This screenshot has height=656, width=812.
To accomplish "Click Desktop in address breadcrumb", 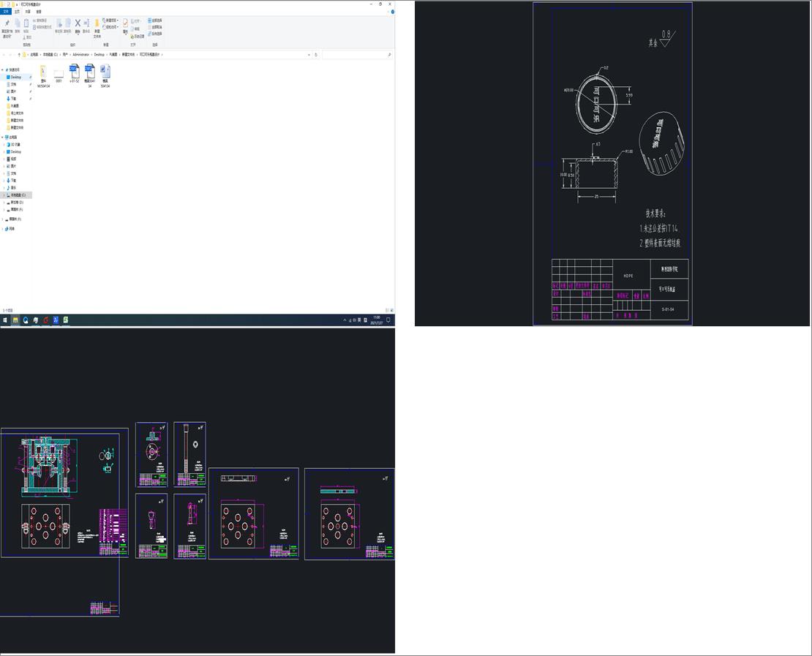I will [x=99, y=54].
